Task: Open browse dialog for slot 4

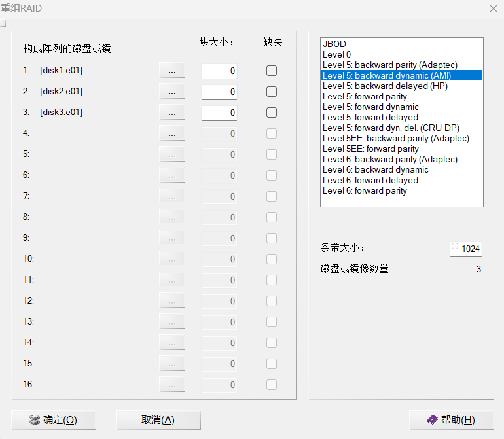Action: coord(172,133)
